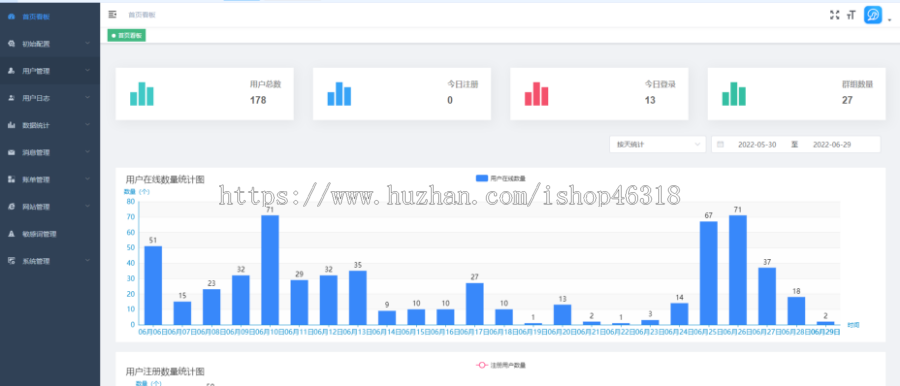Click the 首页看板 breadcrumb in the header
Image resolution: width=900 pixels, height=386 pixels.
pos(141,15)
